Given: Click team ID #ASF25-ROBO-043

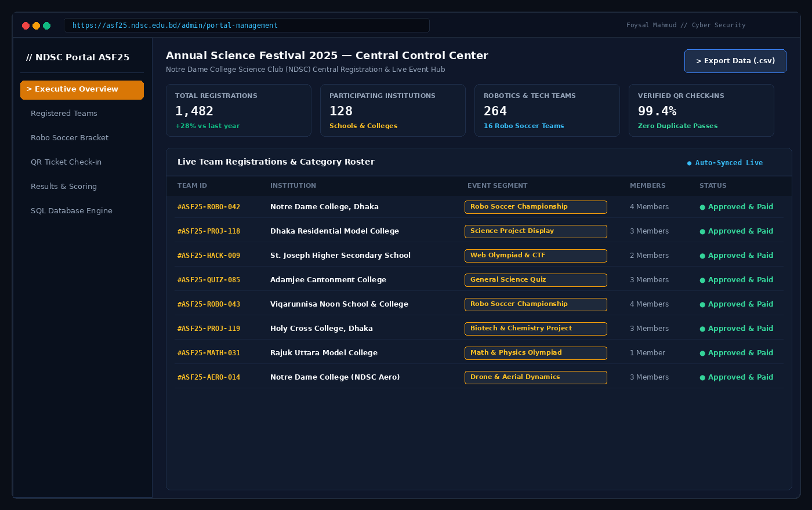Looking at the screenshot, I should (209, 304).
